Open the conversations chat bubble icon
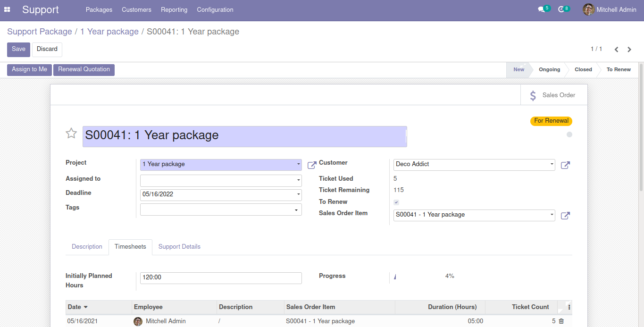Screen dimensions: 644x327 pos(541,9)
